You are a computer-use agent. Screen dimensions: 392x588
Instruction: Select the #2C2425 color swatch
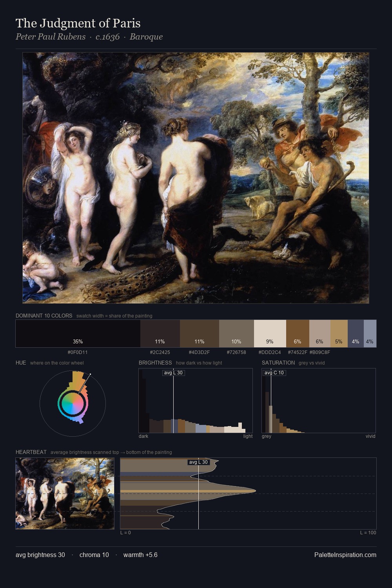pos(160,334)
